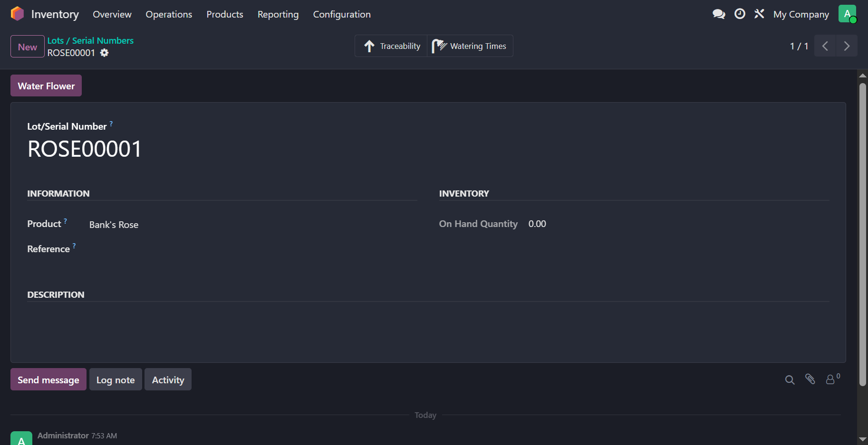Expand the Products menu
Screen dimensions: 868x445
click(225, 14)
